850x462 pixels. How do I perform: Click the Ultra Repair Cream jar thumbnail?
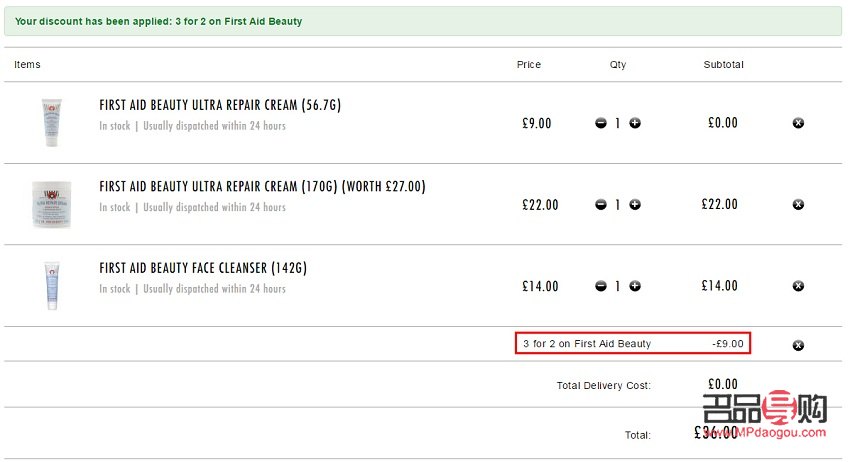click(51, 205)
